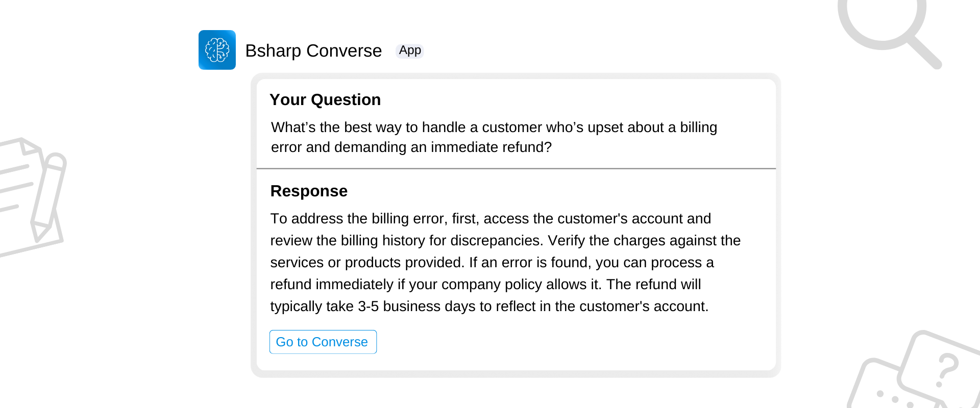Click the Bsharp Converse brain app icon
Image resolution: width=980 pixels, height=408 pixels.
[217, 50]
